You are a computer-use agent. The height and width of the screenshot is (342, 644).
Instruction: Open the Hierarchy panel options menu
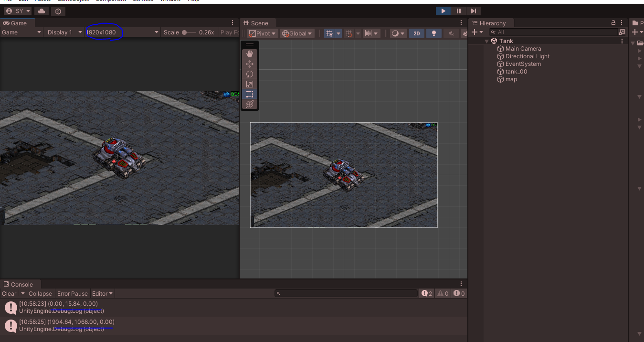point(622,23)
